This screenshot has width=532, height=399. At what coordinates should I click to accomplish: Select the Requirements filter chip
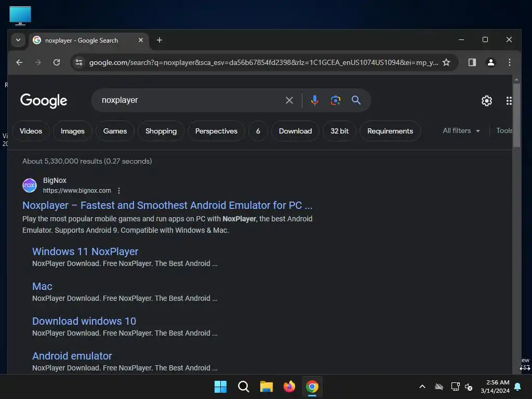pos(390,131)
